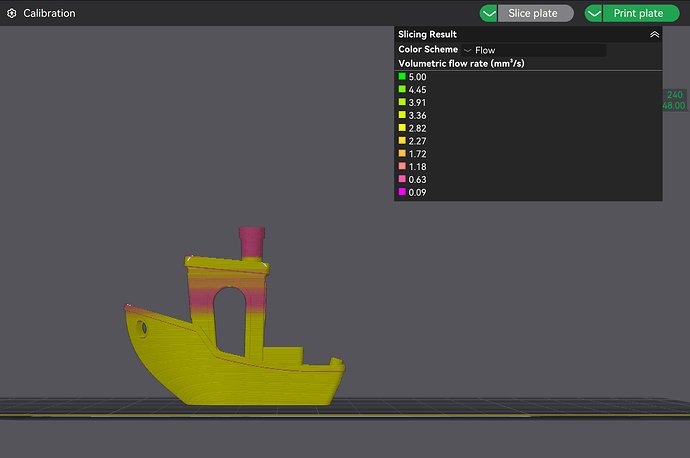Click the Volumetric flow rate heading
690x458 pixels.
(x=461, y=63)
